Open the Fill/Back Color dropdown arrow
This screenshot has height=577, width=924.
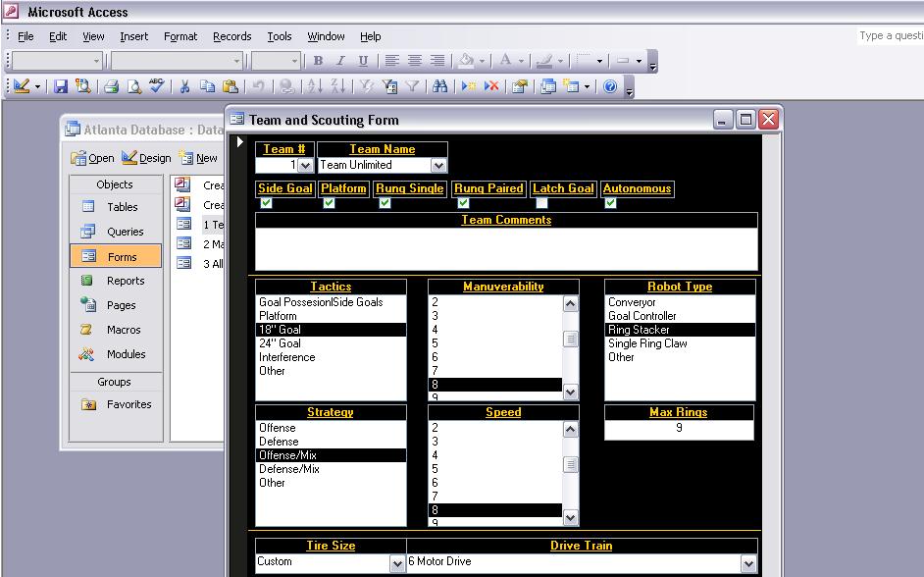point(482,60)
